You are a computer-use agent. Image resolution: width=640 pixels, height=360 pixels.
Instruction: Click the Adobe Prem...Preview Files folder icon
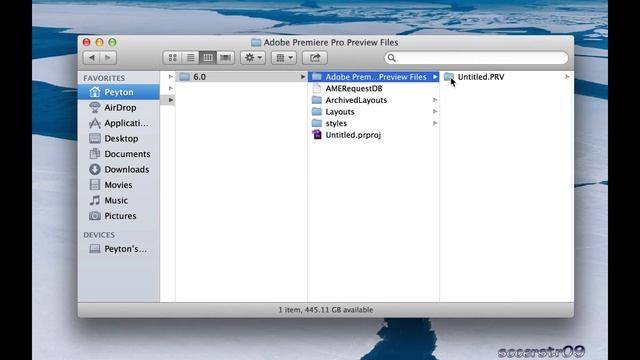click(317, 77)
